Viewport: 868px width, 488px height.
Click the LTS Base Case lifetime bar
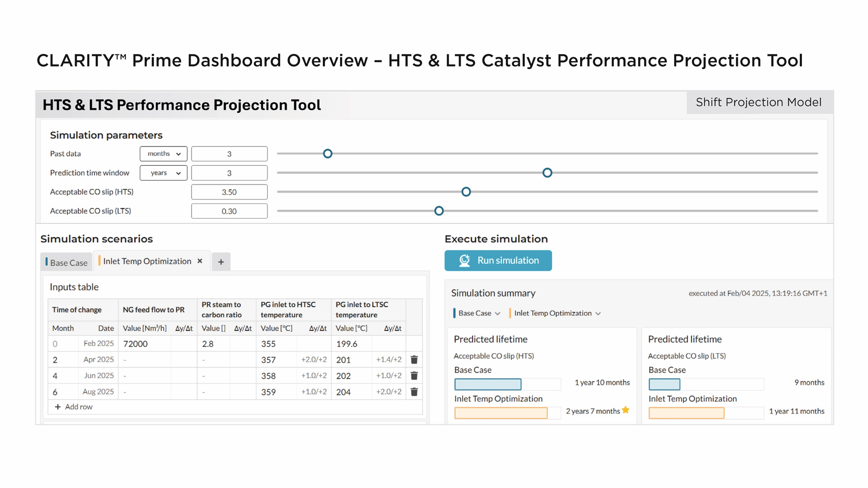click(x=706, y=384)
